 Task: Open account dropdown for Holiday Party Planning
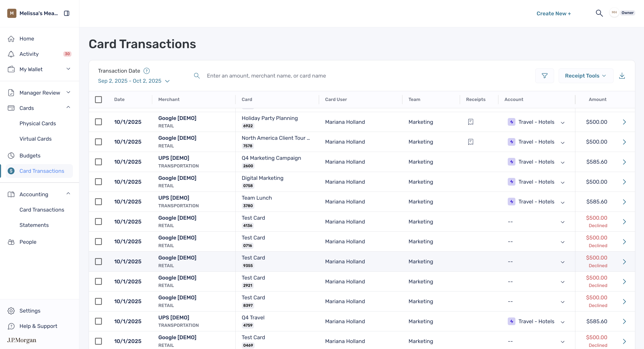(x=563, y=123)
